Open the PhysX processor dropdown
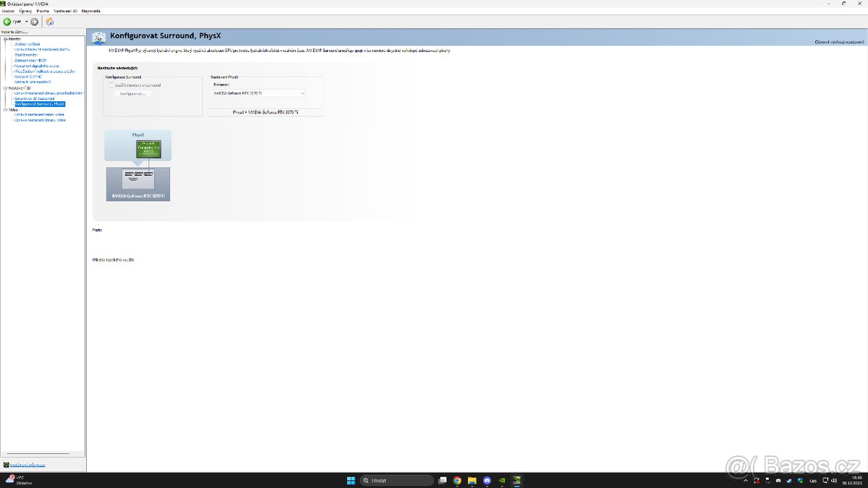868x488 pixels. click(x=258, y=93)
